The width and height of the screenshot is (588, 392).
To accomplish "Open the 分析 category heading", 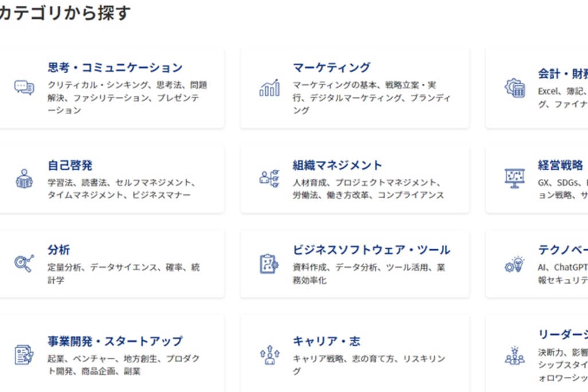I will click(x=59, y=250).
